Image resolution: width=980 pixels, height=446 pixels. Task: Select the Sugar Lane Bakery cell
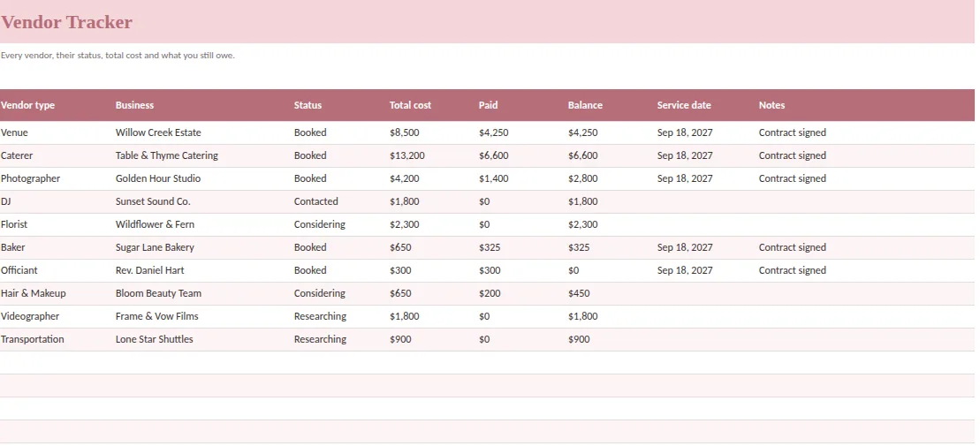tap(155, 247)
